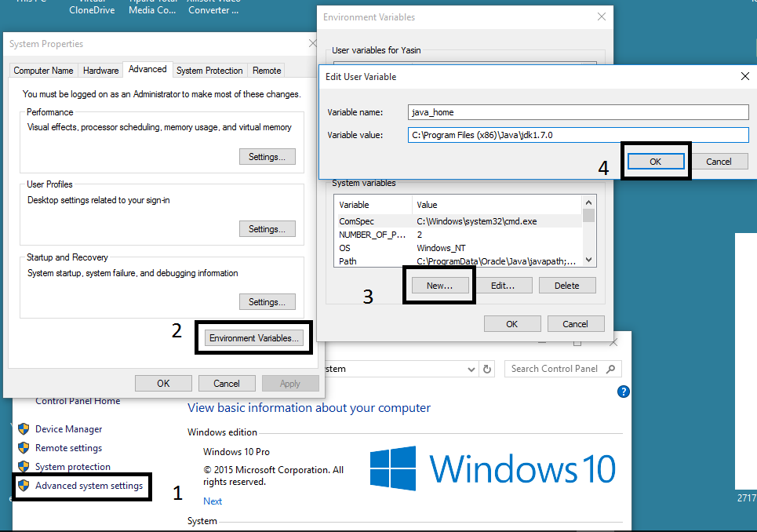Follow the Next link under Windows edition
This screenshot has height=532, width=757.
click(x=213, y=501)
